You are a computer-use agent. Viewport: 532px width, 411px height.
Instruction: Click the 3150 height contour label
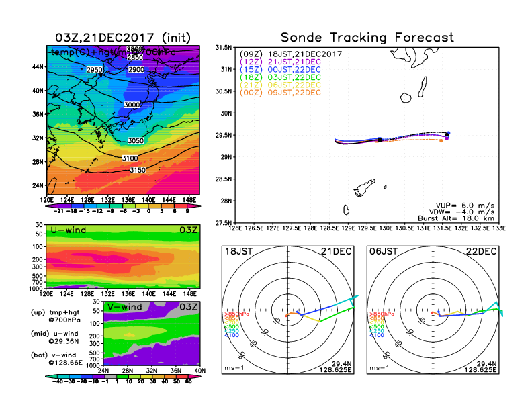138,171
